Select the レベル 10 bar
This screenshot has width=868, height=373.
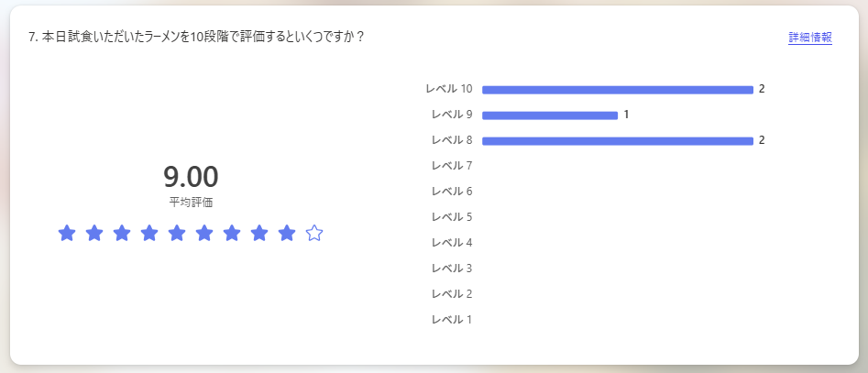(x=618, y=90)
